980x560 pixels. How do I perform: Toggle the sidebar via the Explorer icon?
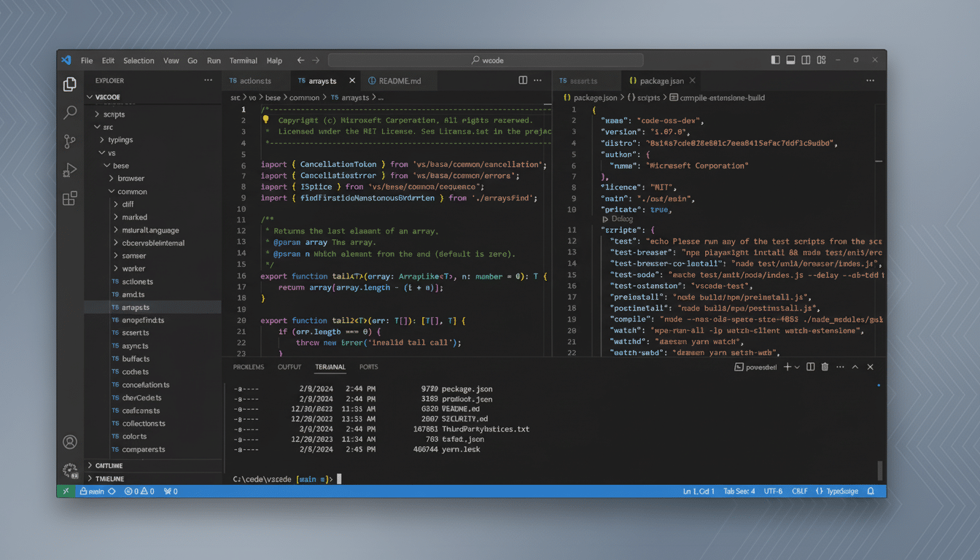point(69,84)
